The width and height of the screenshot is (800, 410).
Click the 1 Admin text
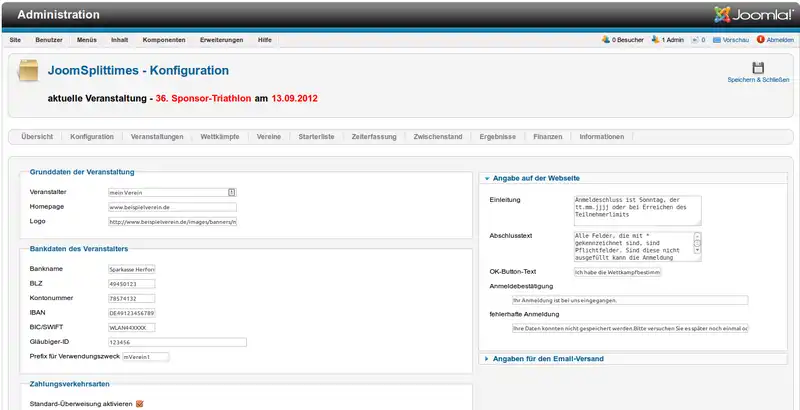tap(672, 40)
